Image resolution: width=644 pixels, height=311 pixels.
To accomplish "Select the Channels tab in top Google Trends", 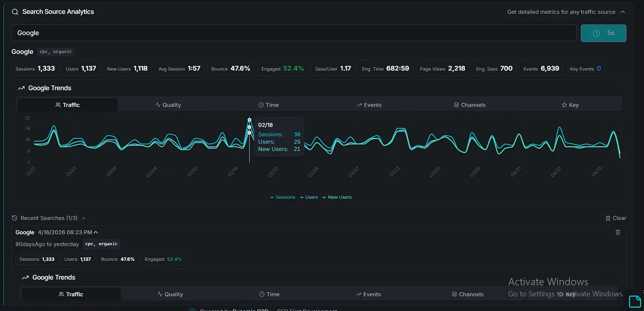I will click(470, 105).
